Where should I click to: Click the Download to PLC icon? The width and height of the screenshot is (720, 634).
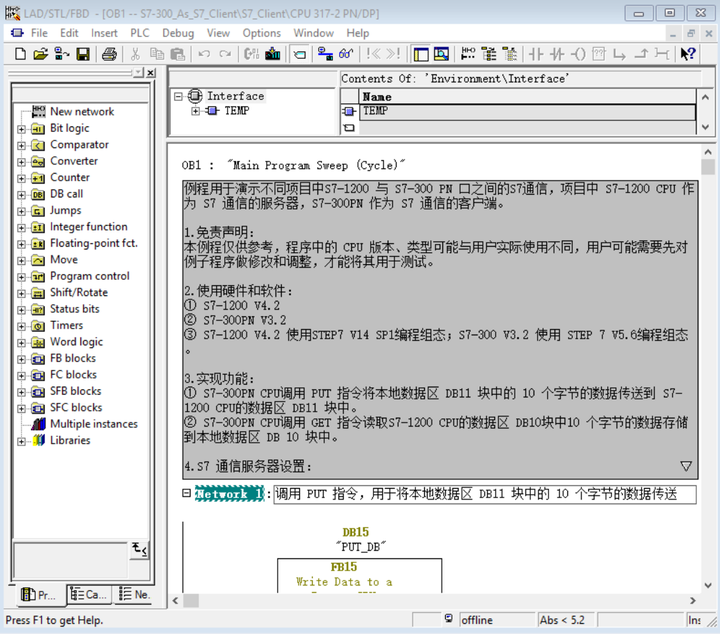272,54
